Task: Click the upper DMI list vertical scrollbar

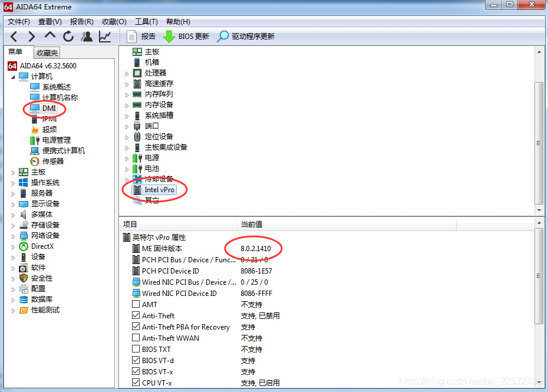Action: 539,143
